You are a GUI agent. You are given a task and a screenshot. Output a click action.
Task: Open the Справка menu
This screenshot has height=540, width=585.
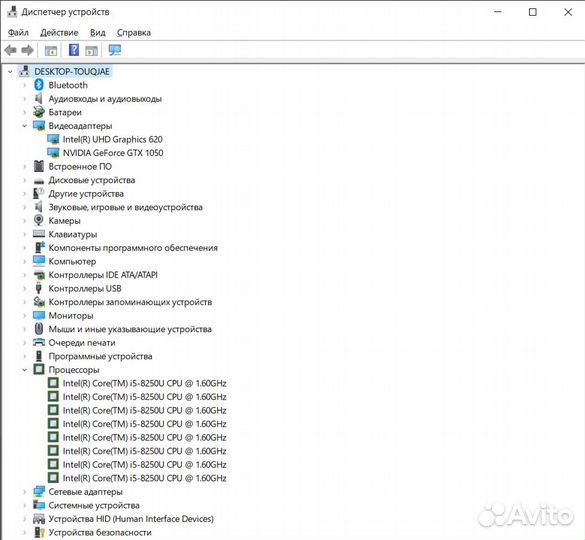[134, 33]
